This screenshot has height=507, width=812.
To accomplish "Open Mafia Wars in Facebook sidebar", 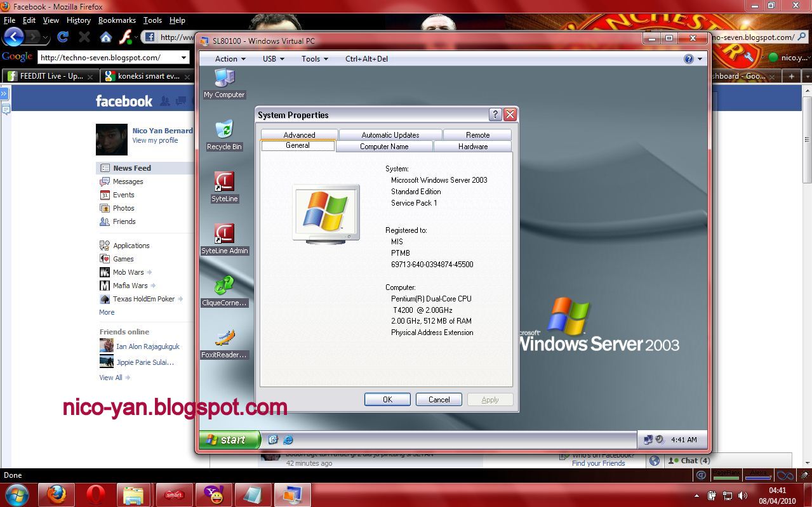I will pos(130,286).
